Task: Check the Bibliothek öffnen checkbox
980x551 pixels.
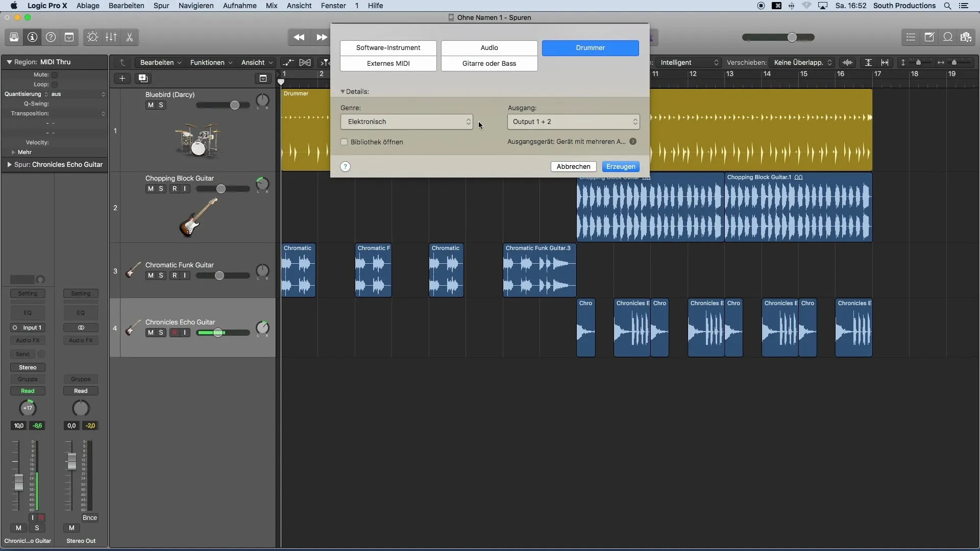Action: coord(344,142)
